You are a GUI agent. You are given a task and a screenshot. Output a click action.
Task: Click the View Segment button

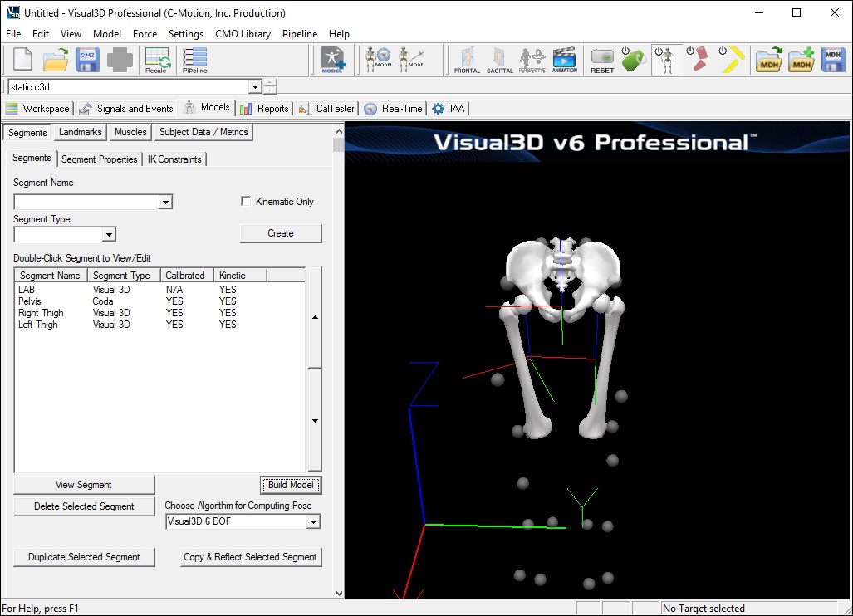pyautogui.click(x=84, y=485)
